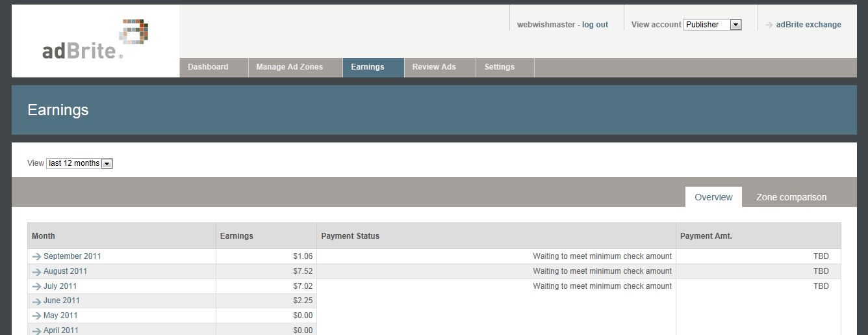Select the Earnings navigation tab
Screen dimensions: 868x335
pos(374,67)
